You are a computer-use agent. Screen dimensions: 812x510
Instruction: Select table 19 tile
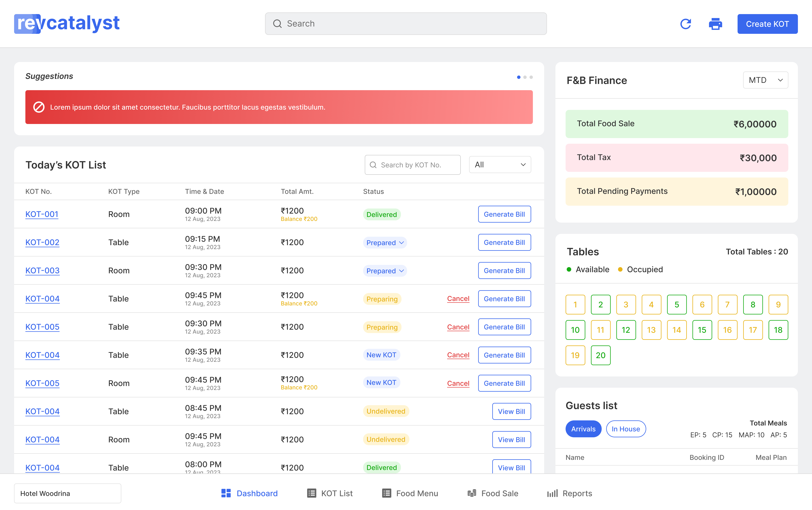pyautogui.click(x=575, y=355)
